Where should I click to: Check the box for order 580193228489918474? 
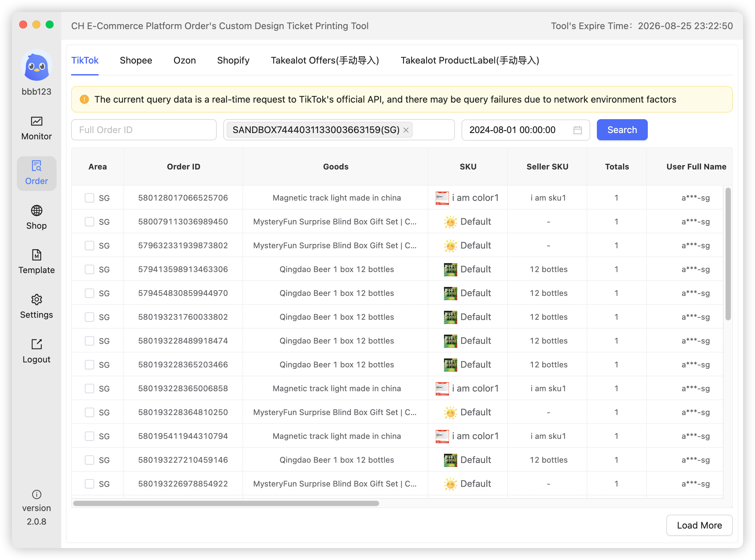coord(89,341)
